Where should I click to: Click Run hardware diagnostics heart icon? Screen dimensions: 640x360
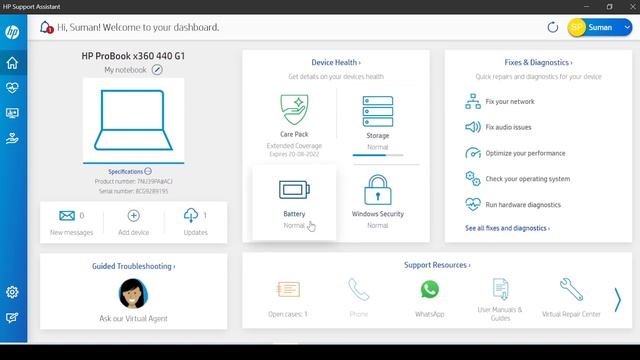tap(473, 204)
